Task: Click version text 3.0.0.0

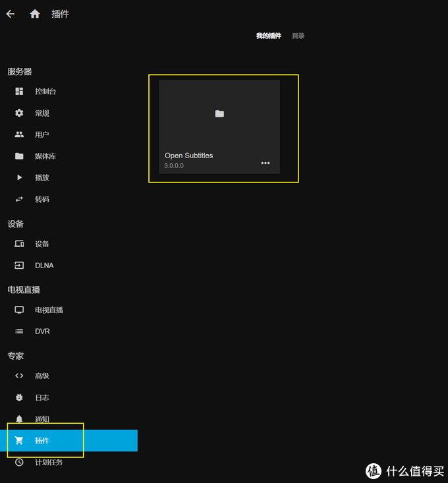Action: tap(174, 165)
